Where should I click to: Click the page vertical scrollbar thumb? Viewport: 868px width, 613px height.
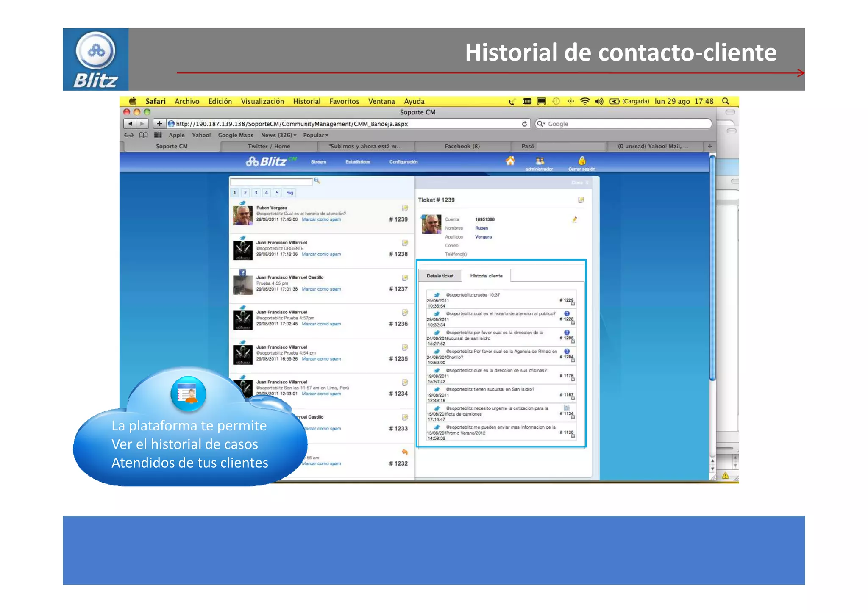click(x=712, y=269)
